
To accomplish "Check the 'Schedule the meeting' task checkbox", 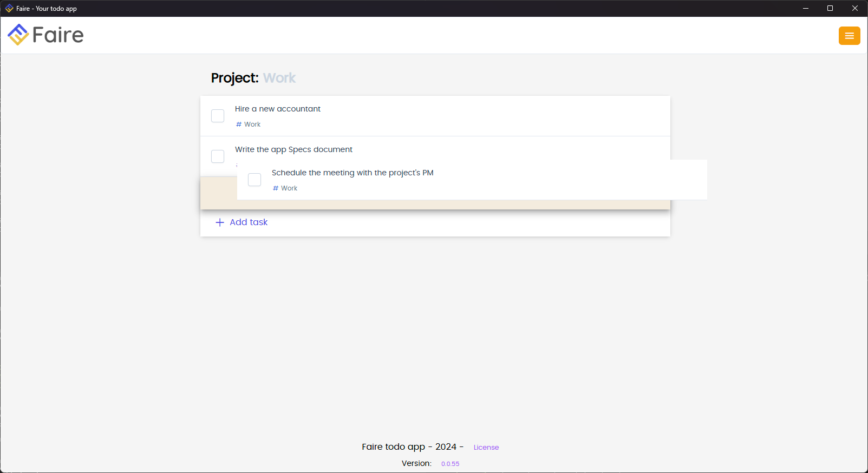I will point(254,180).
